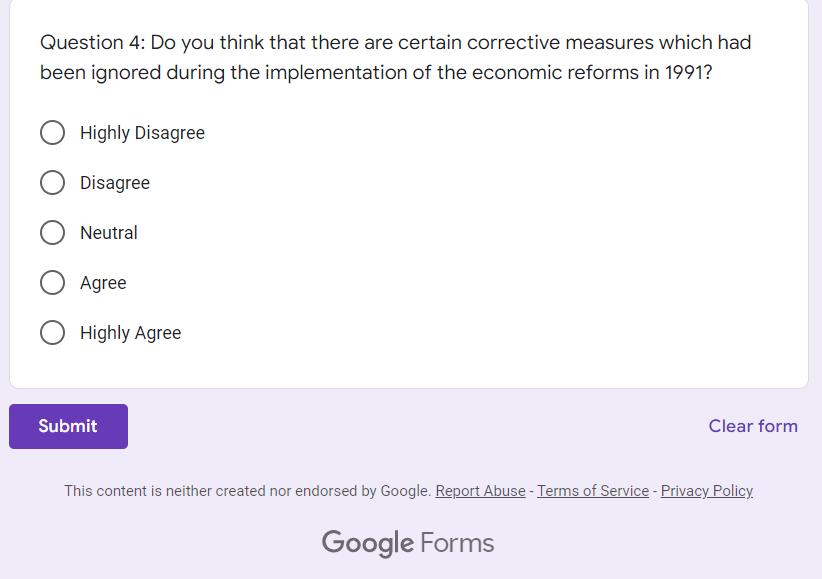
Task: Open the Terms of Service link
Action: click(593, 491)
